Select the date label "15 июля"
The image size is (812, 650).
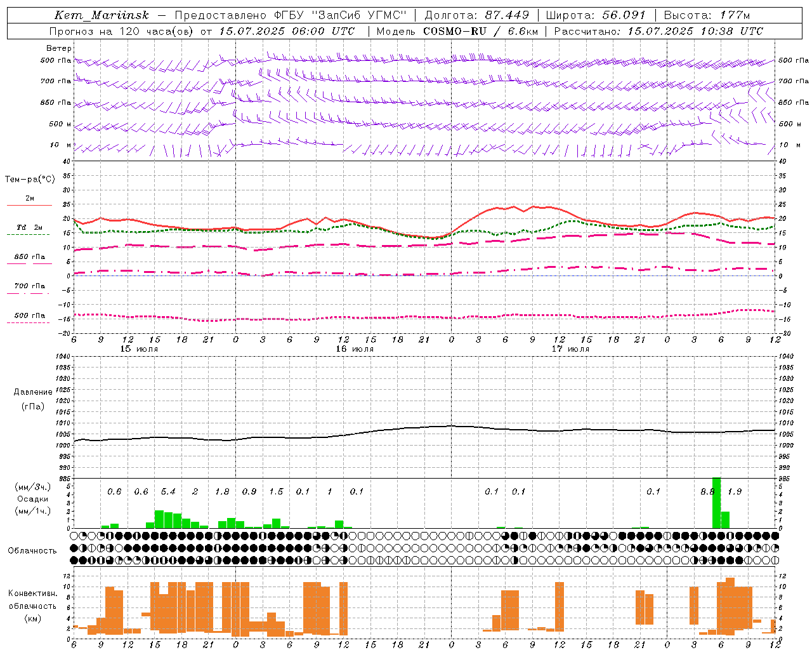[139, 349]
